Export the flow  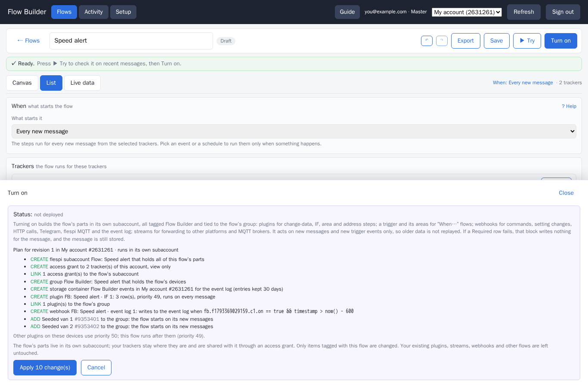click(466, 41)
